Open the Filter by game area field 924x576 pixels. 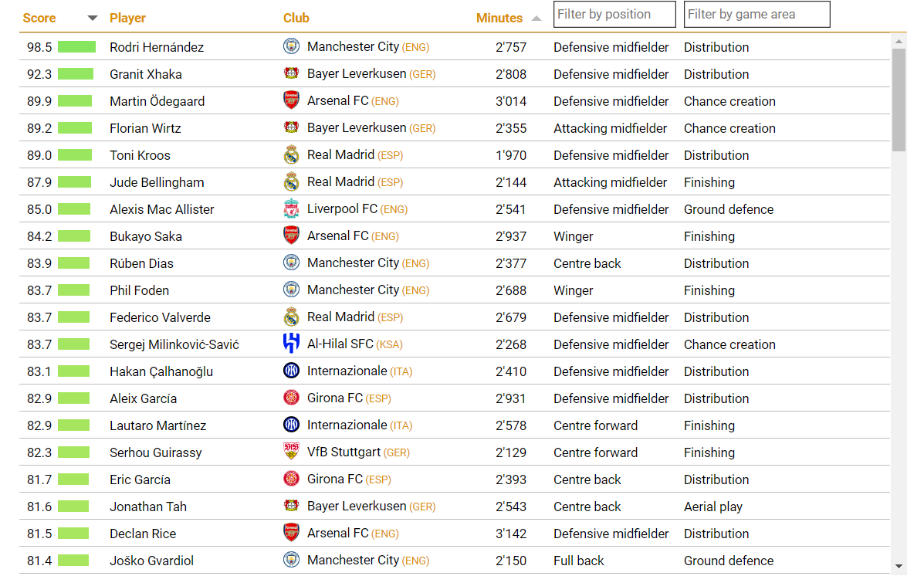(756, 14)
